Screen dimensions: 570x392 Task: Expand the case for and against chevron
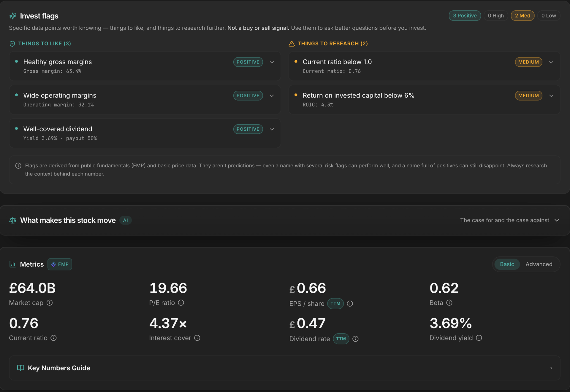click(x=557, y=220)
